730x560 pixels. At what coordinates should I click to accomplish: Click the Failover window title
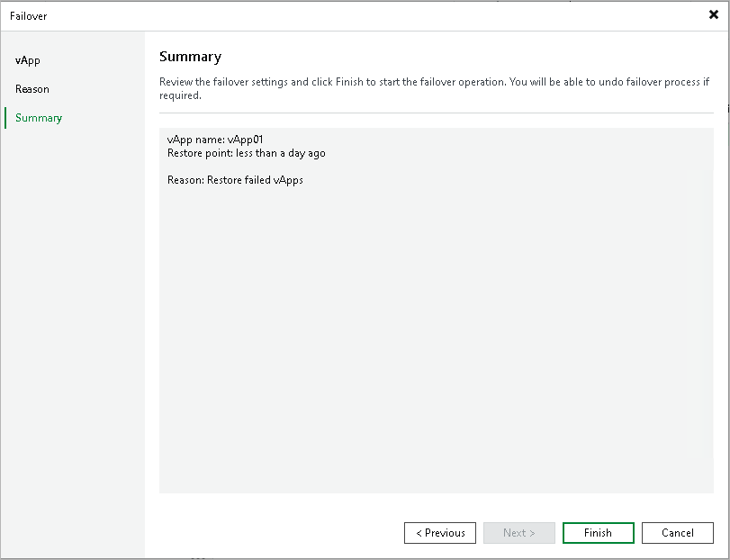29,16
